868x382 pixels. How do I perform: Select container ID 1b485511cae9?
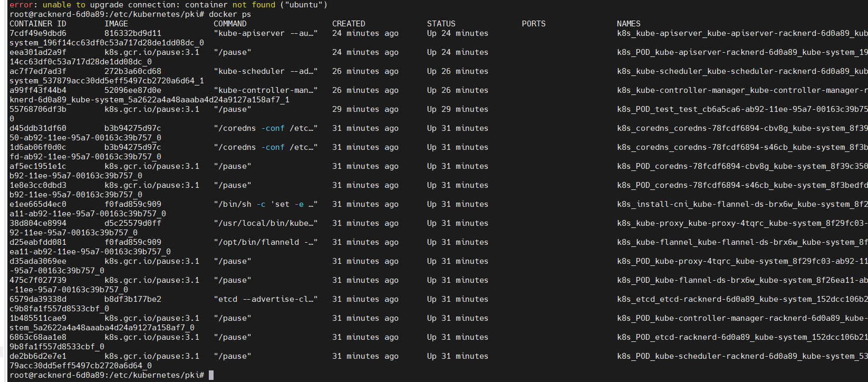click(x=38, y=318)
